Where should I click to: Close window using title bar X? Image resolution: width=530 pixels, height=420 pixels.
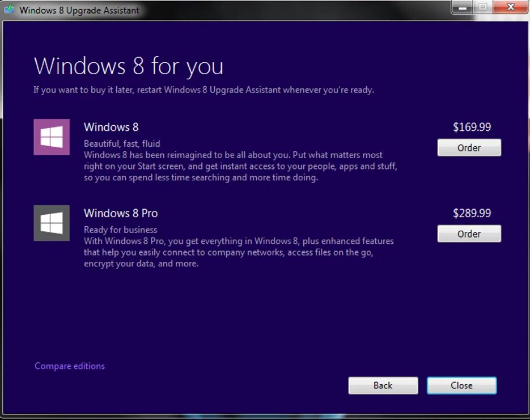511,7
